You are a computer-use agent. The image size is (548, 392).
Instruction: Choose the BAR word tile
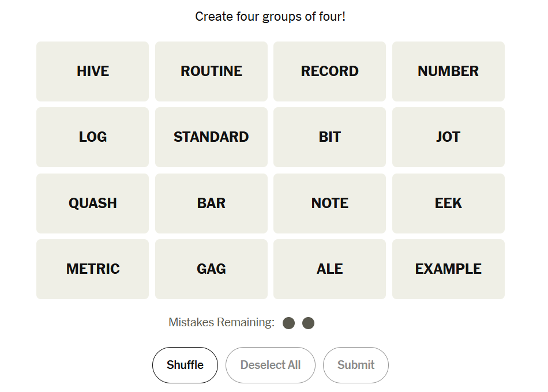211,203
